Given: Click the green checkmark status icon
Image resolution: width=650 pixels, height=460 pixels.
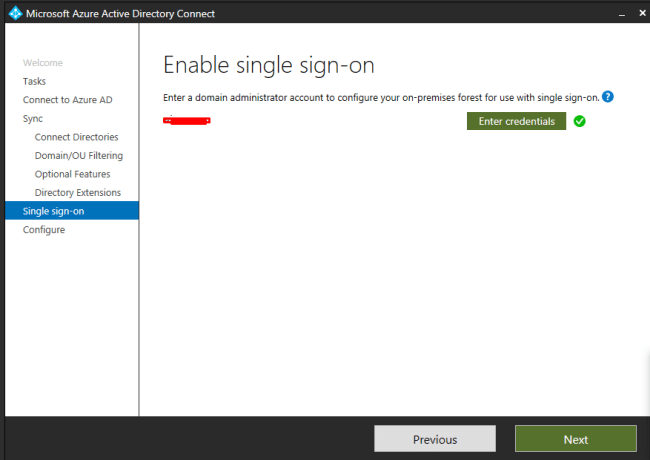Looking at the screenshot, I should pyautogui.click(x=580, y=121).
